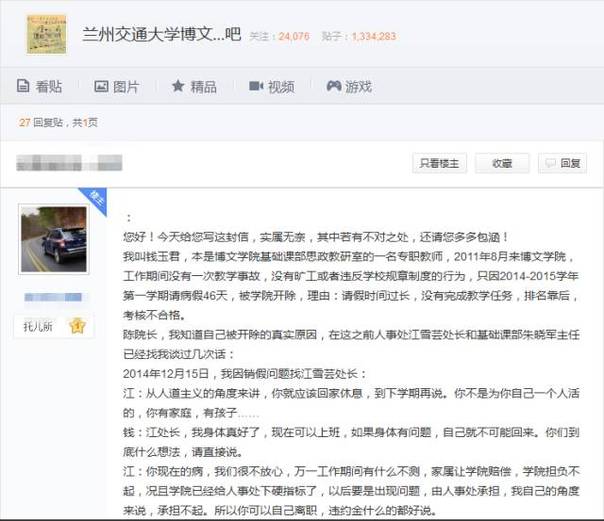The image size is (604, 521).
Task: Click the video camera icon beside 视频
Action: [x=255, y=87]
